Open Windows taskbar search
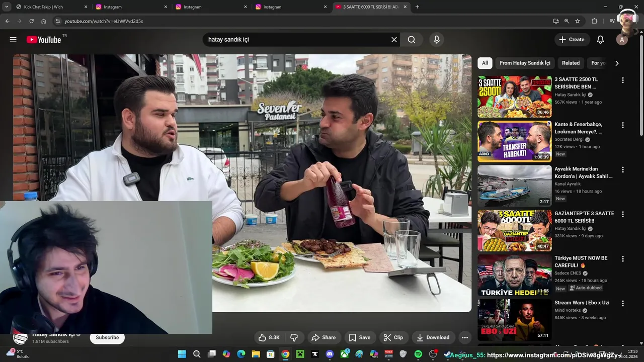 [x=197, y=354]
